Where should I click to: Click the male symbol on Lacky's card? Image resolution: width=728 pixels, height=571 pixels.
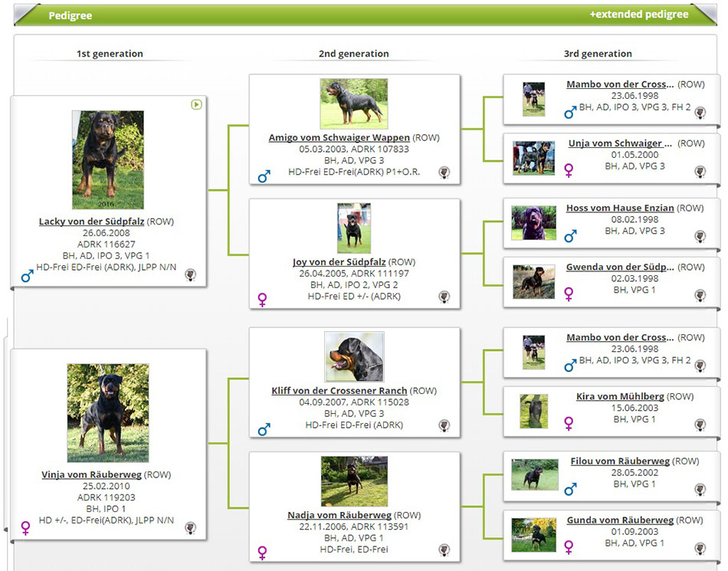pos(28,275)
